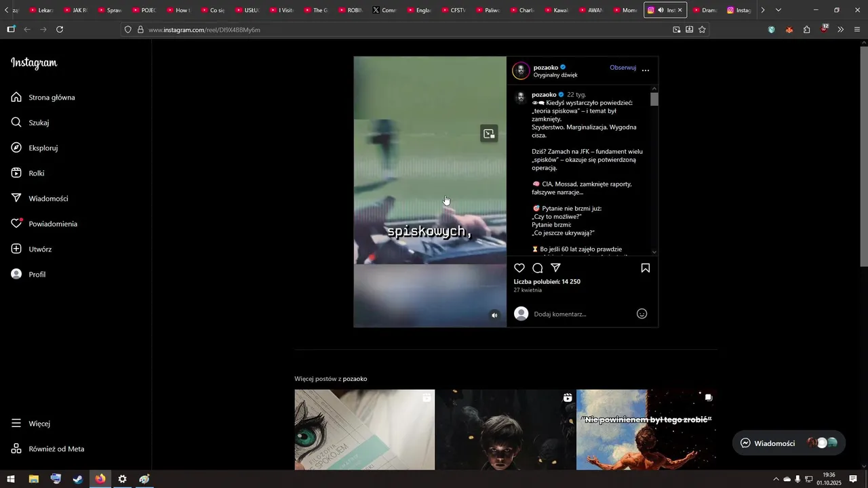Open Wiadomości in the sidebar

point(40,199)
